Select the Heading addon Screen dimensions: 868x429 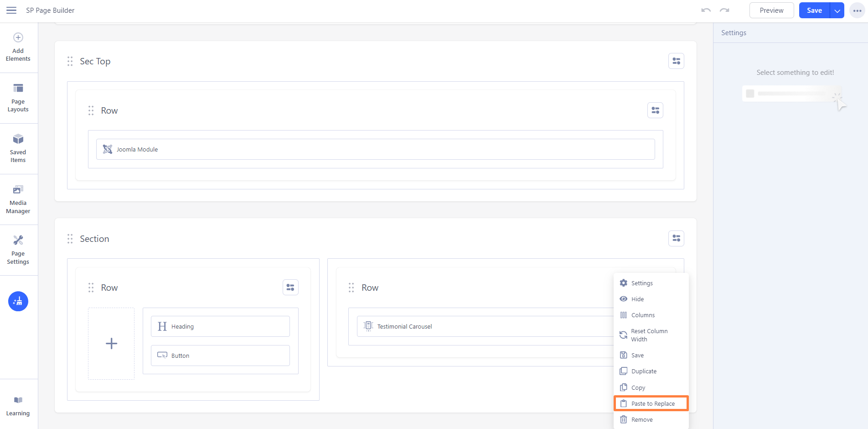(x=220, y=326)
